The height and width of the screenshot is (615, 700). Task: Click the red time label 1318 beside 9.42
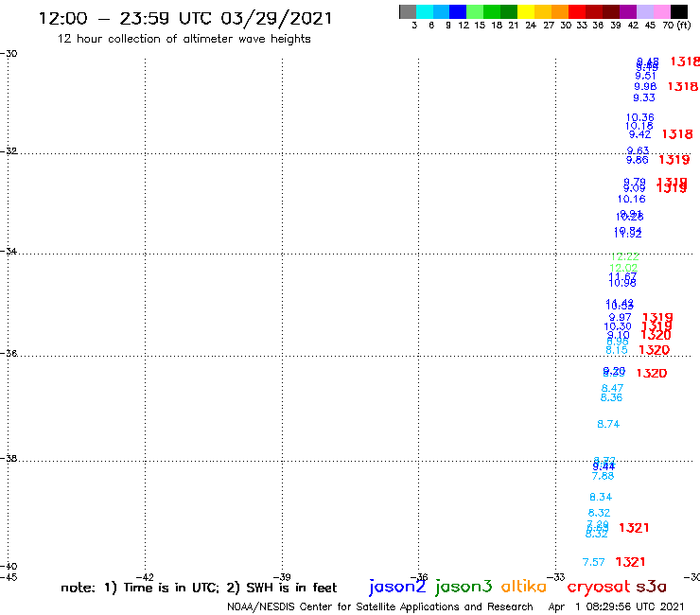pyautogui.click(x=677, y=134)
